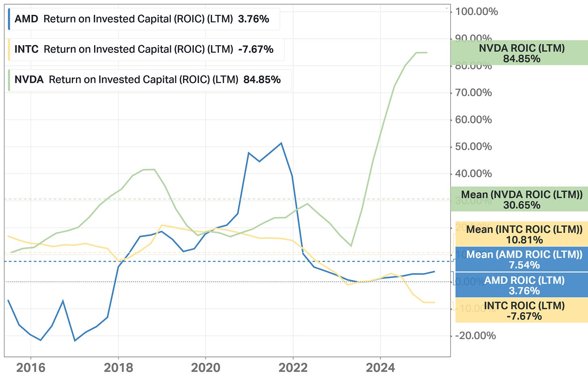Click the 40.00% y-axis label

point(473,173)
